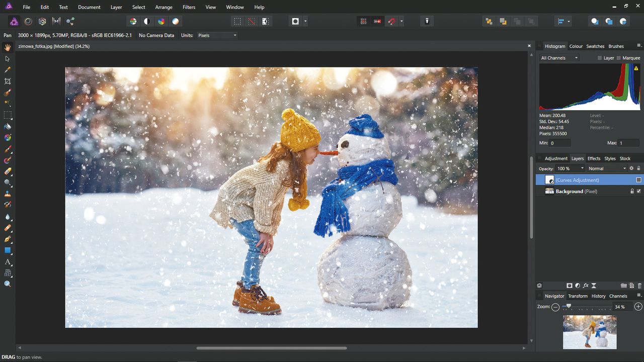Click the Navigator image thumbnail
Viewport: 644px width, 362px height.
click(x=590, y=332)
